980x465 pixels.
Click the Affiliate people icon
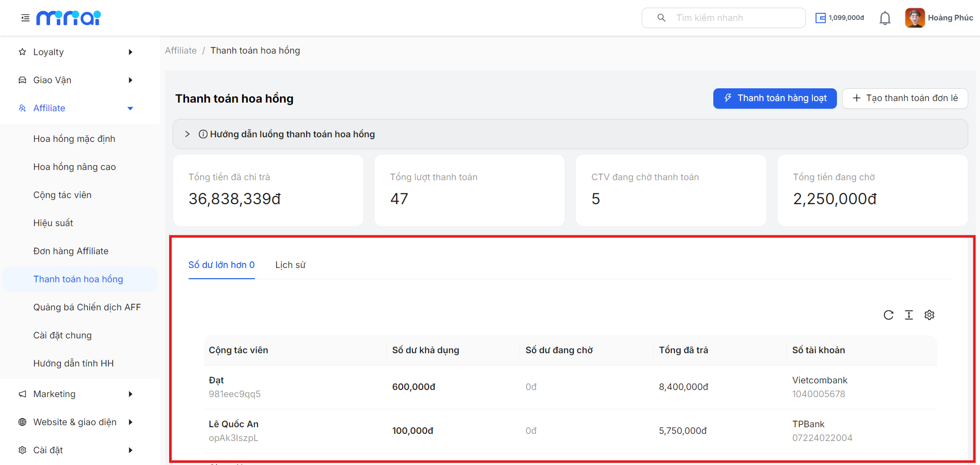tap(22, 108)
